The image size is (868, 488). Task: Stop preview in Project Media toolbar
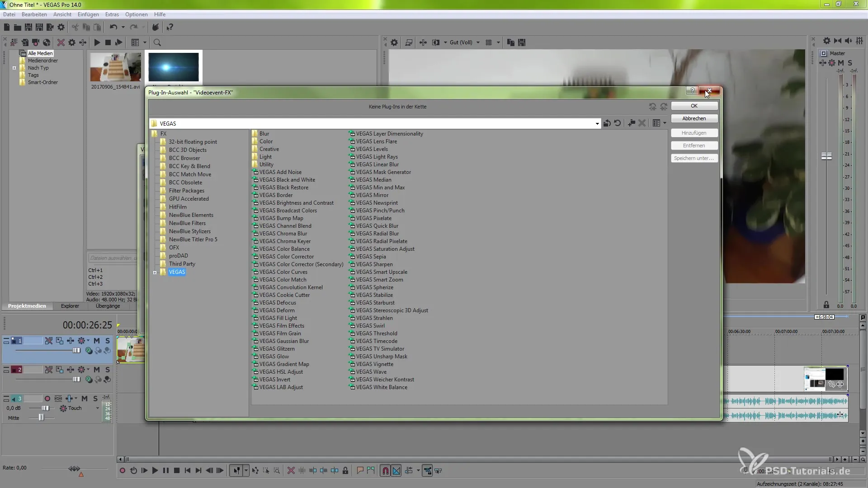(108, 42)
